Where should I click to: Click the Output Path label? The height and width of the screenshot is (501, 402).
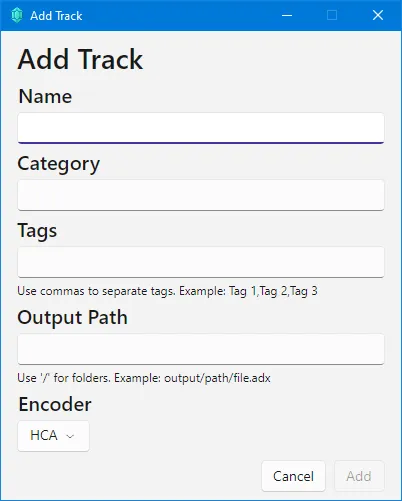coord(72,317)
